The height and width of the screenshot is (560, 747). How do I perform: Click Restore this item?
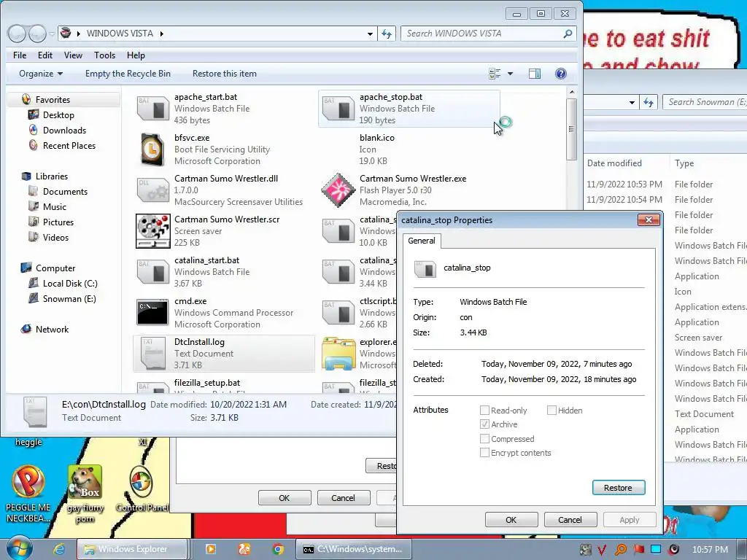point(225,74)
